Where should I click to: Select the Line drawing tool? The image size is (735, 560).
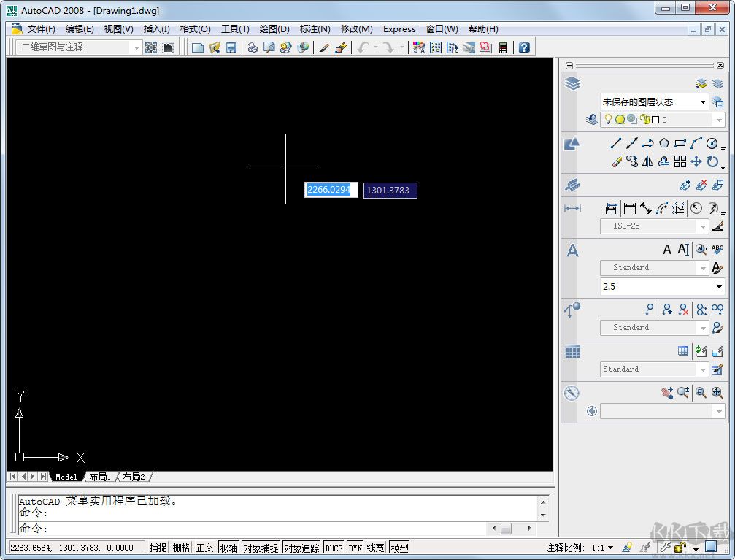616,143
